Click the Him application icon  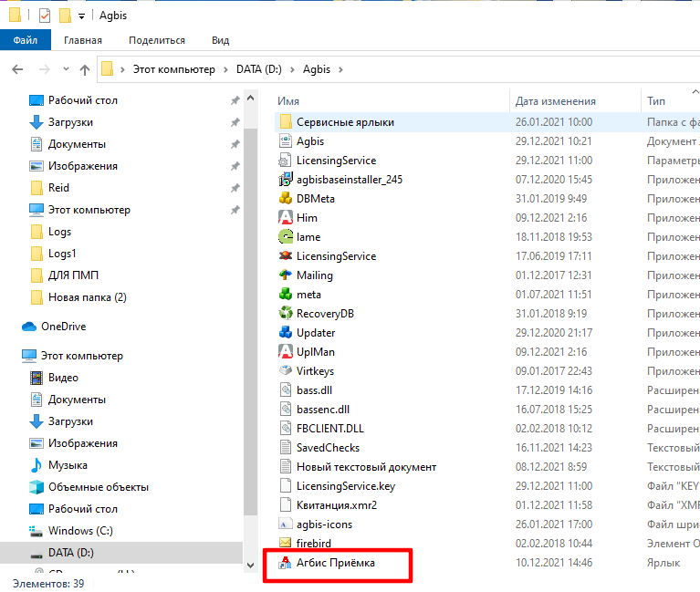coord(286,218)
